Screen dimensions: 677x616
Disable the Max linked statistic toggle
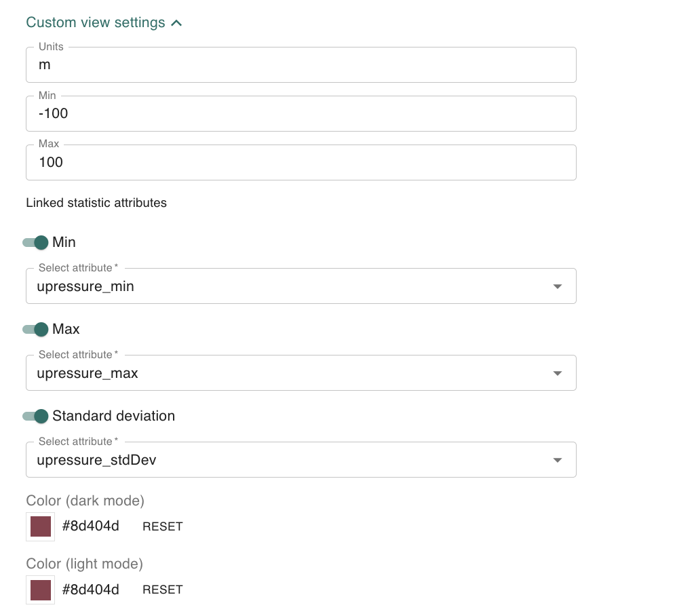[x=36, y=329]
